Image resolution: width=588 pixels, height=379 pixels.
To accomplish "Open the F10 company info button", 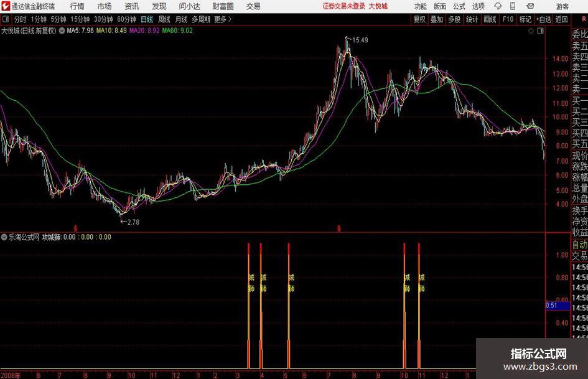I will (508, 19).
